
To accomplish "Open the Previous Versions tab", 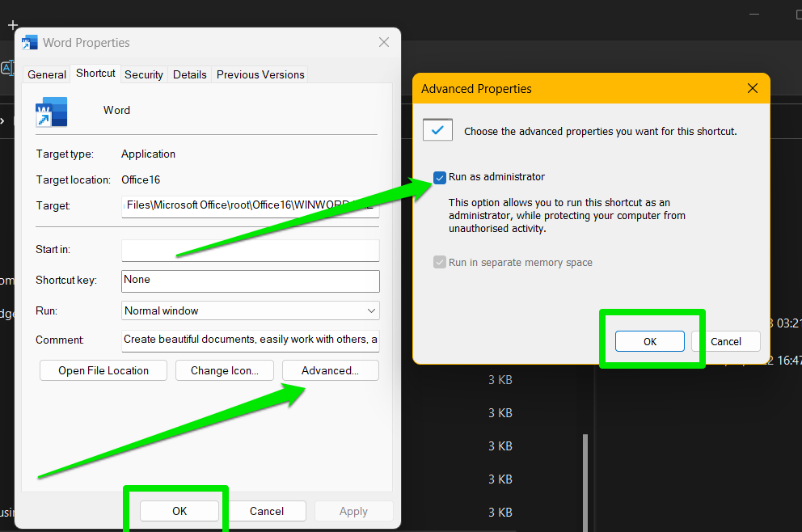I will coord(260,74).
